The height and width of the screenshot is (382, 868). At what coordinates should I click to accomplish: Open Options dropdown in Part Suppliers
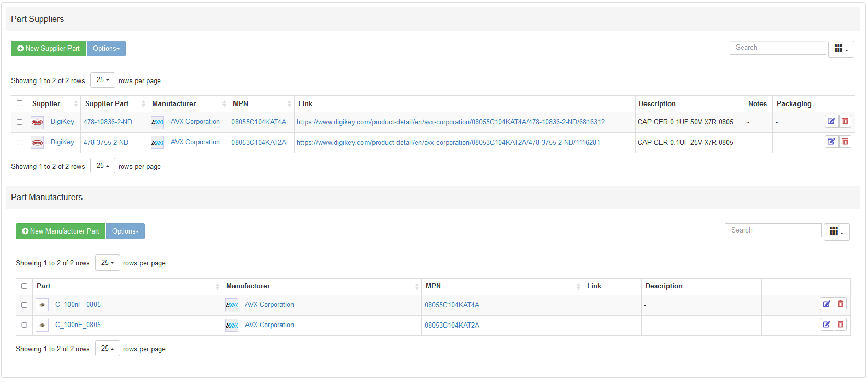point(106,49)
